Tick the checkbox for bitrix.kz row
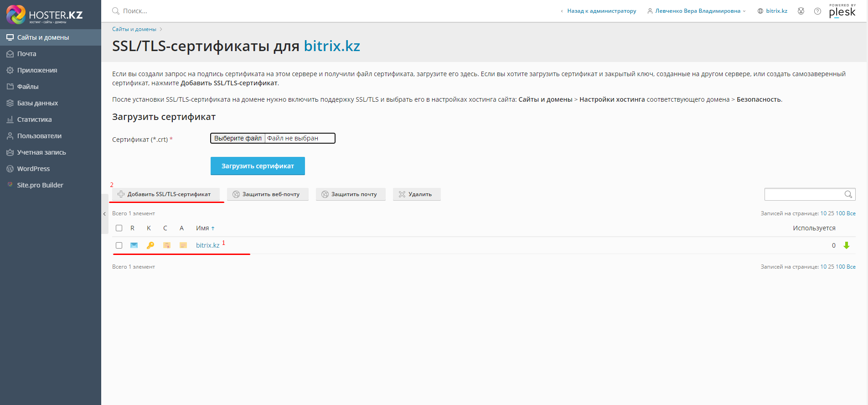 click(119, 245)
